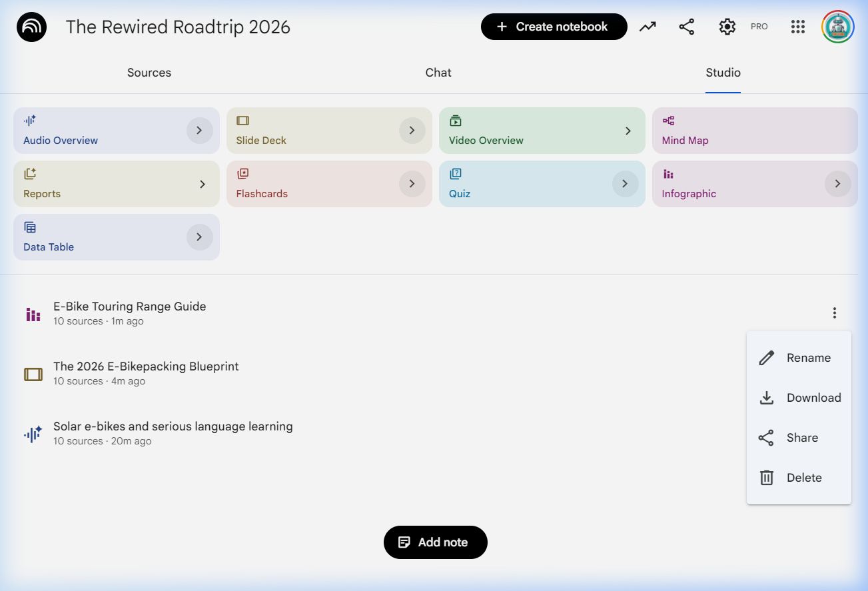
Task: Click the Create notebook button
Action: [x=554, y=27]
